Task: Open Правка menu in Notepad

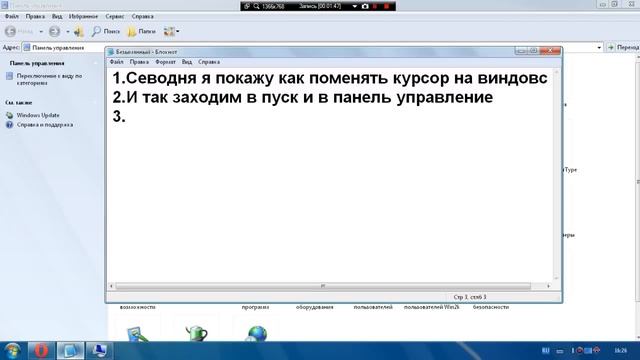Action: (139, 62)
